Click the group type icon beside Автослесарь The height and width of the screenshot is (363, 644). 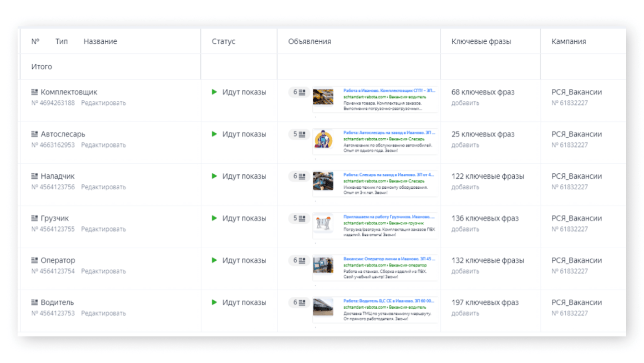pos(35,134)
